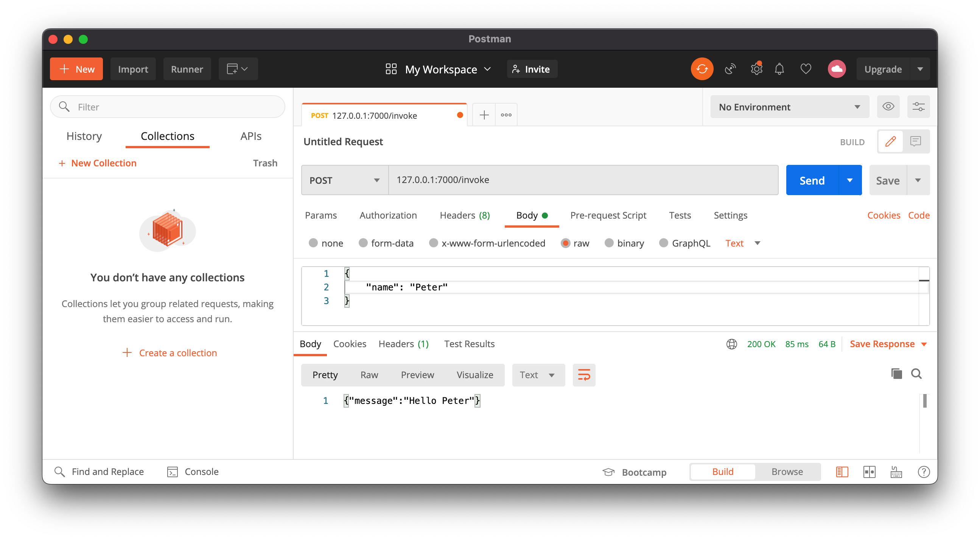Select the form-data body radio option
This screenshot has height=540, width=980.
pos(363,243)
